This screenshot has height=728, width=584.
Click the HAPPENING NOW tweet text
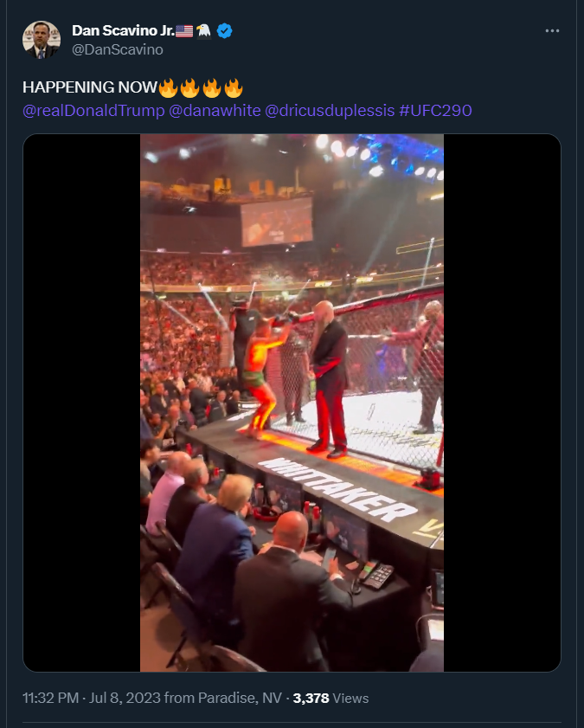89,87
